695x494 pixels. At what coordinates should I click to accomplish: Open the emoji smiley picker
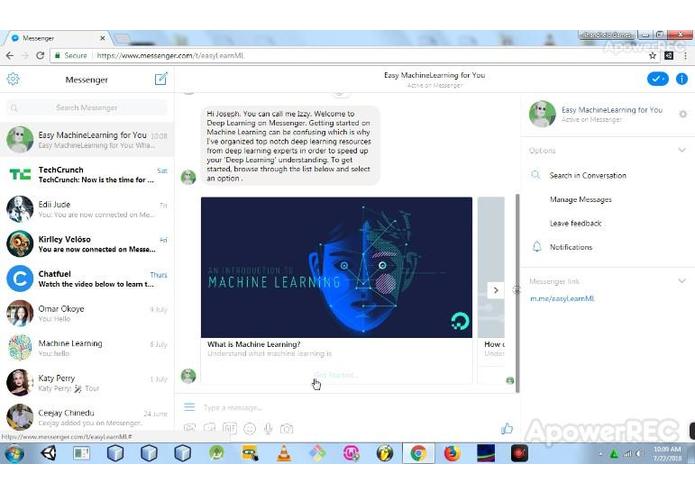[250, 428]
